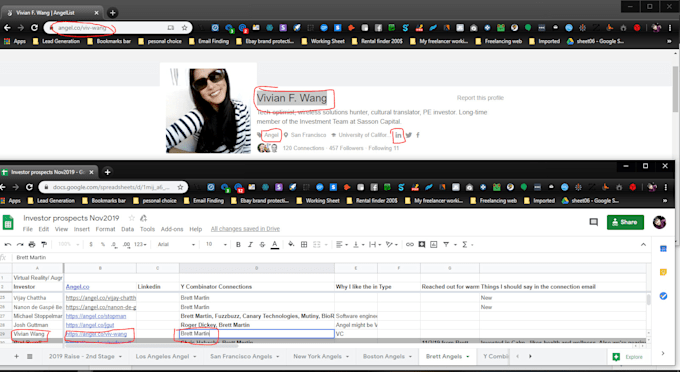Click the Explore button
The height and width of the screenshot is (372, 680).
[x=628, y=357]
